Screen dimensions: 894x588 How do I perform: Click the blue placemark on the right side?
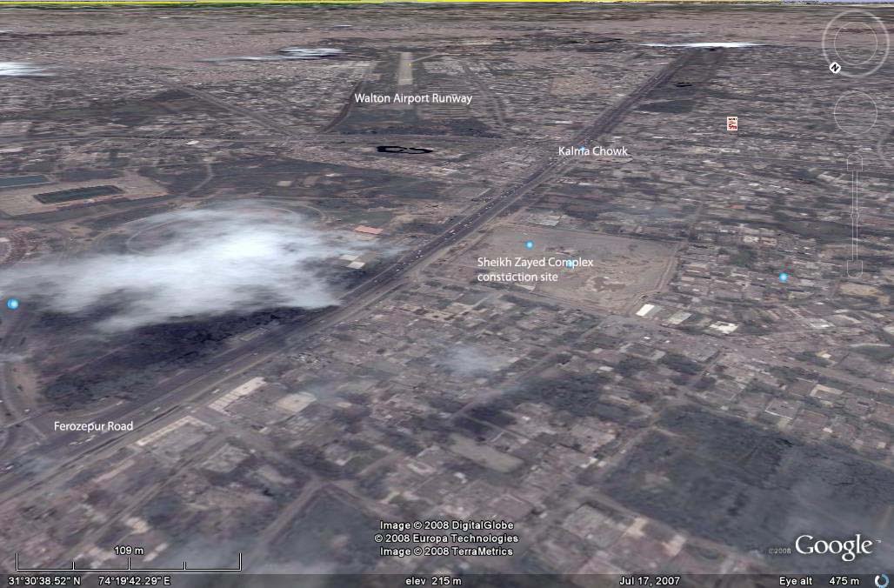pyautogui.click(x=784, y=277)
